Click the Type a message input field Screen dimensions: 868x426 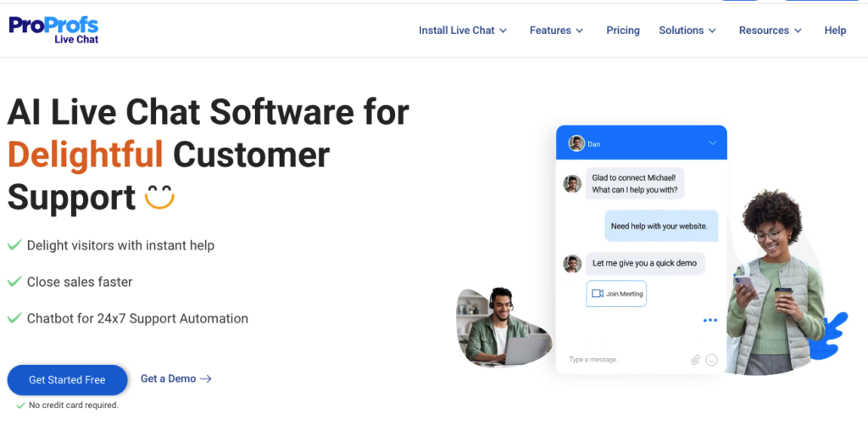tap(623, 360)
